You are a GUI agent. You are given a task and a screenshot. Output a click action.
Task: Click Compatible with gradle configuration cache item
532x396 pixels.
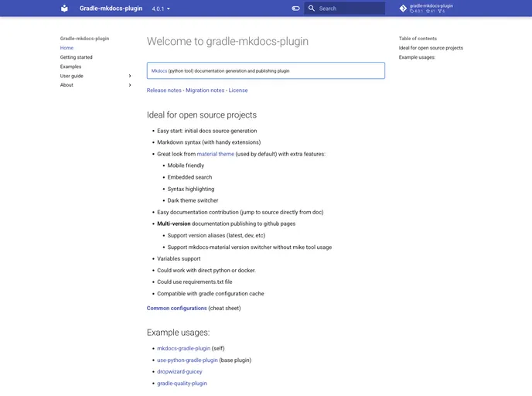[210, 294]
